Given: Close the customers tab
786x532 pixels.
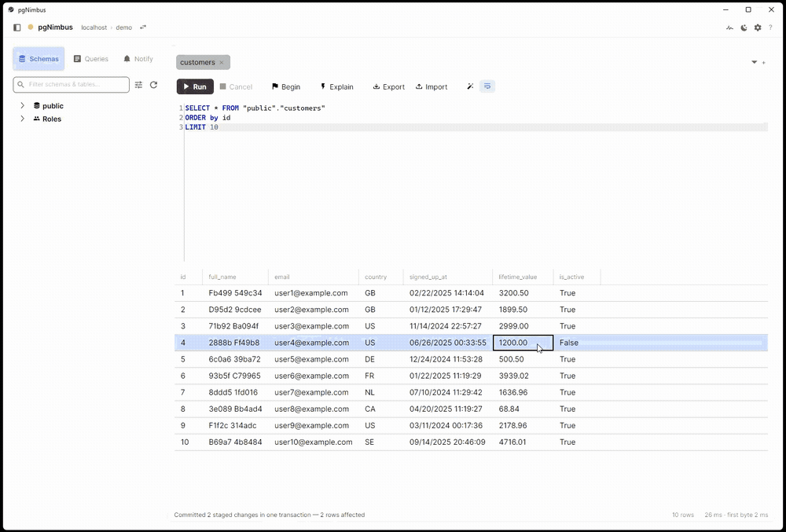Looking at the screenshot, I should coord(222,63).
